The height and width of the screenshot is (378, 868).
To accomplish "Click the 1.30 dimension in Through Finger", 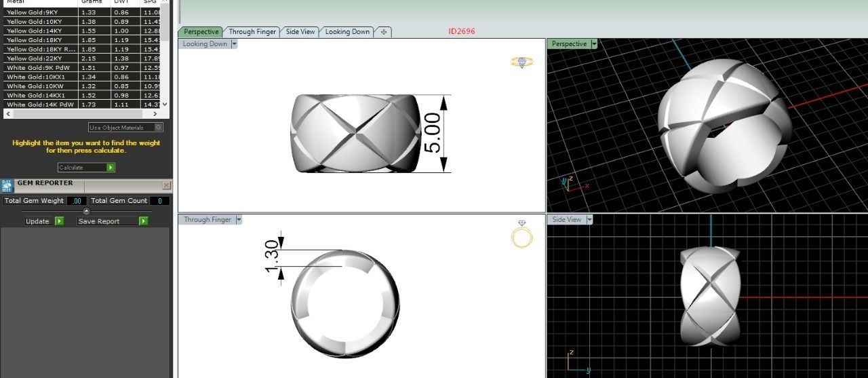I will point(272,257).
